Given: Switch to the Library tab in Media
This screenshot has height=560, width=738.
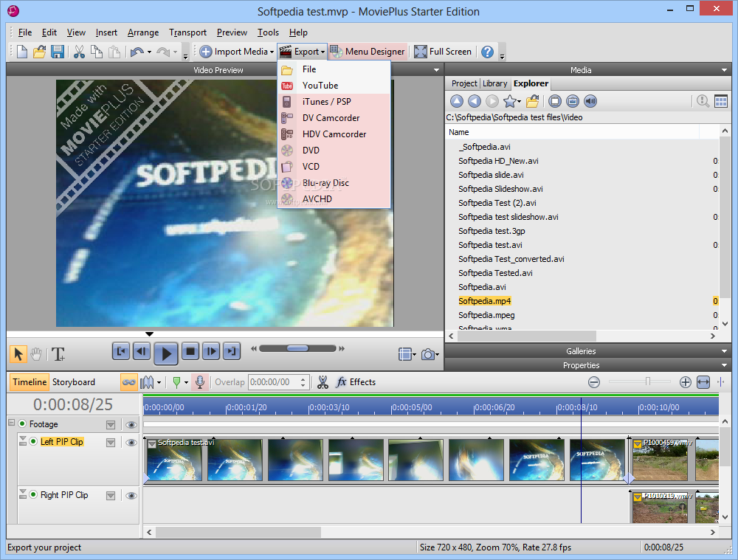Looking at the screenshot, I should 494,83.
